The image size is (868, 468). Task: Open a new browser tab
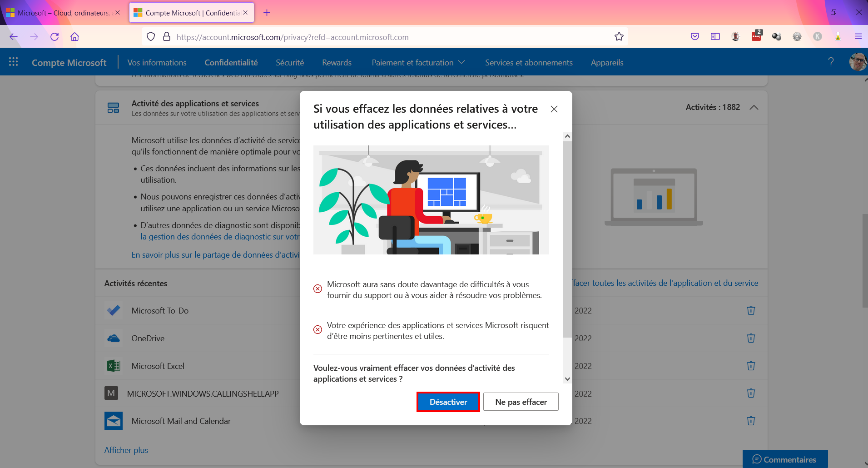tap(267, 13)
